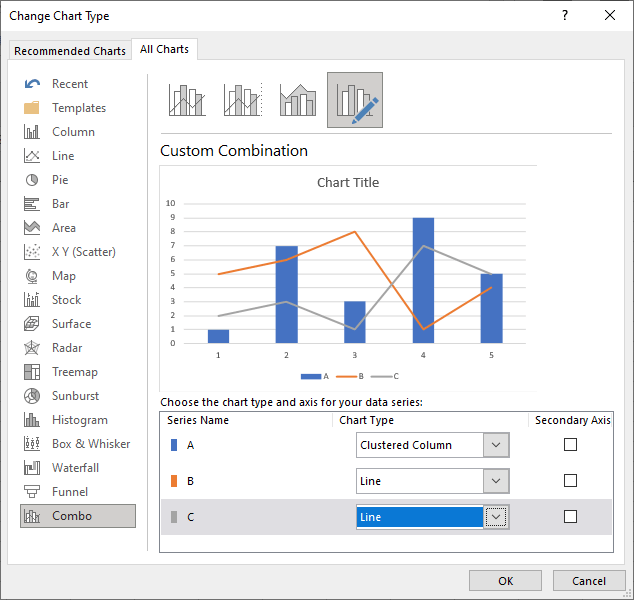The height and width of the screenshot is (600, 634).
Task: Open the Templates folder icon
Action: tap(32, 108)
